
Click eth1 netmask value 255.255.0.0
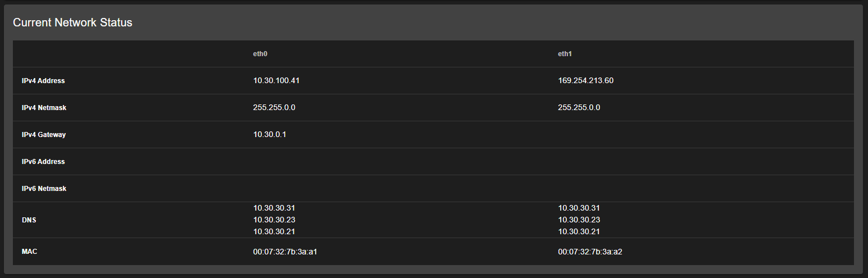click(x=579, y=107)
